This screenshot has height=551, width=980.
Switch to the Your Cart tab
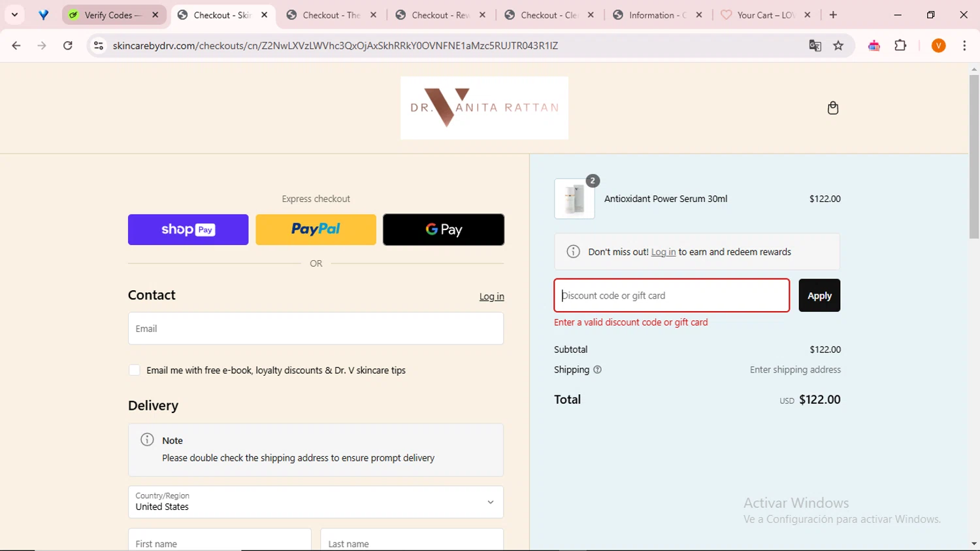tap(767, 15)
